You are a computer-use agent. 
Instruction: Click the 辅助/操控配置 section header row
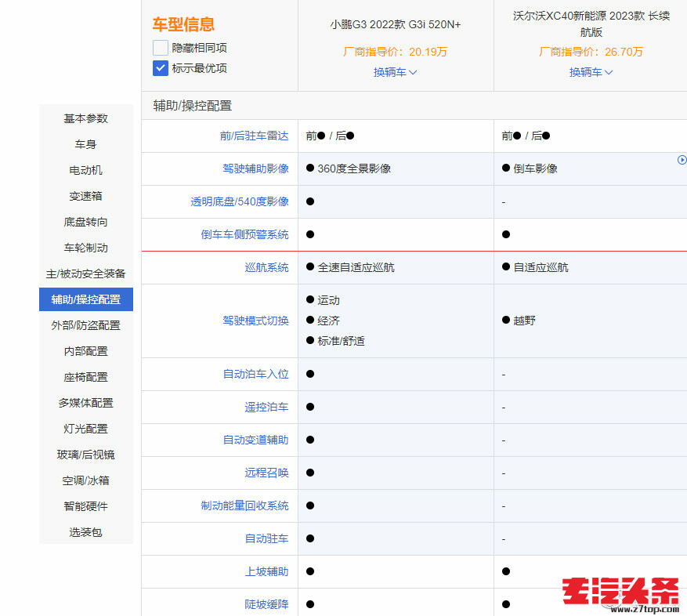(414, 106)
